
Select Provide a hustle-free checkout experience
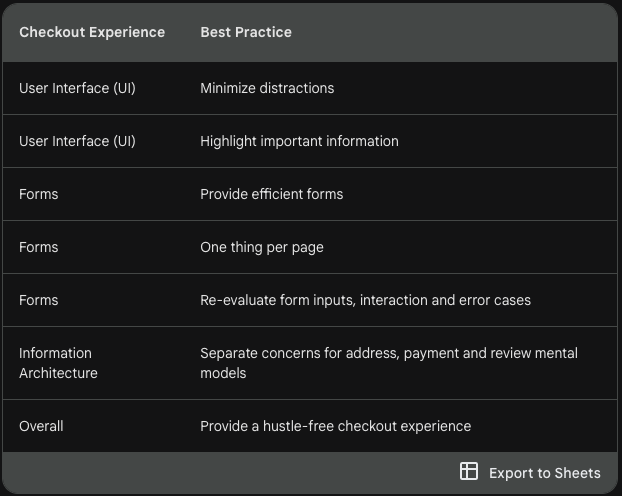coord(336,426)
